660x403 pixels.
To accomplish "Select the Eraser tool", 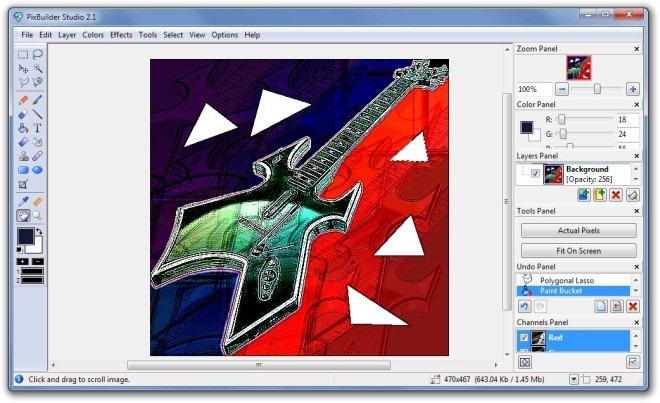I will tap(23, 114).
